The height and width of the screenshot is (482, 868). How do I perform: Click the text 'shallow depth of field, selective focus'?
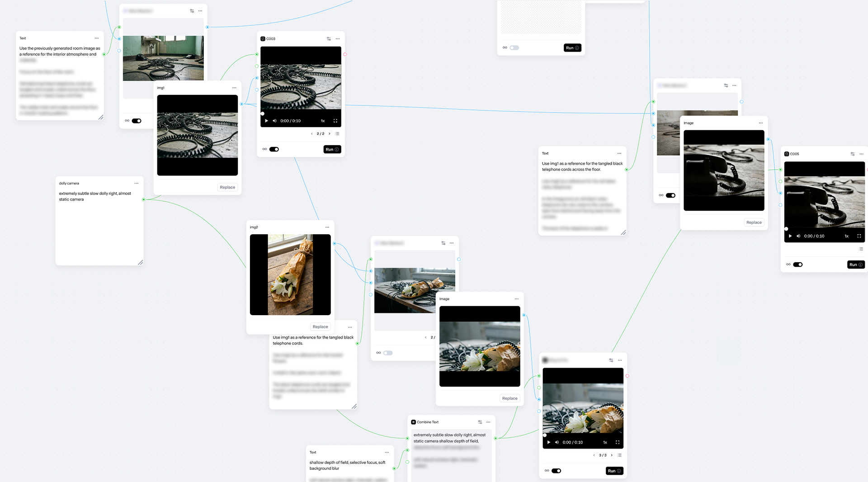pos(343,463)
